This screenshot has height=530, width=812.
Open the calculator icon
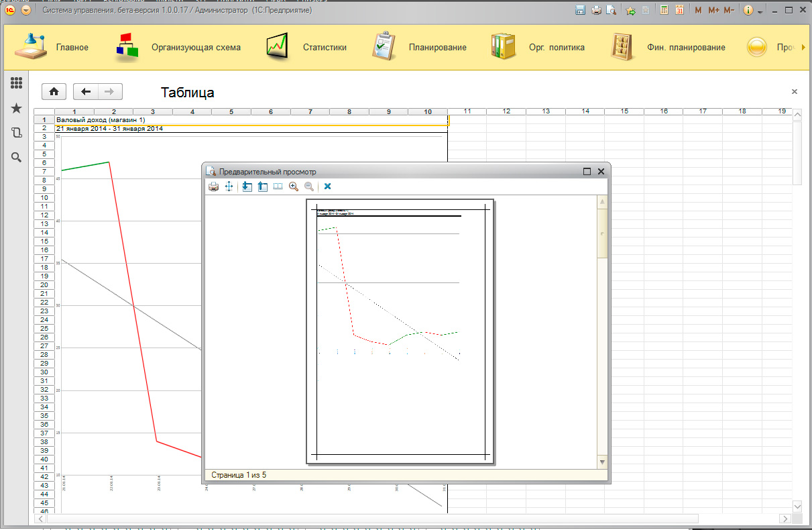[664, 11]
